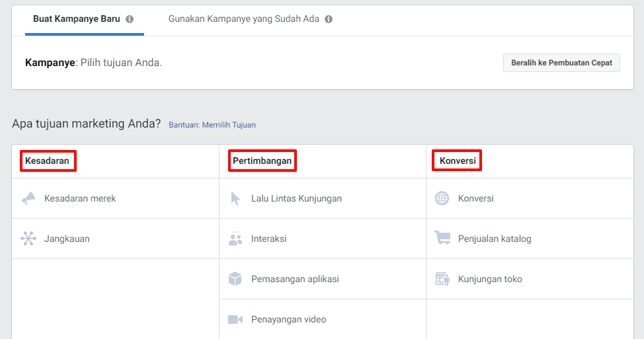644x339 pixels.
Task: Choose the box icon for Pemasangan aplikasi
Action: click(235, 279)
